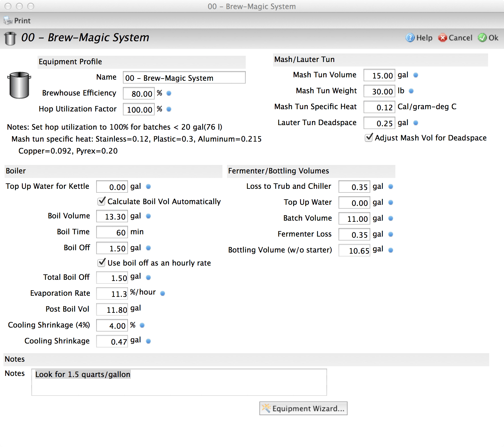Screen dimensions: 504x447
Task: Confirm with the green Ok checkmark icon
Action: coord(483,38)
